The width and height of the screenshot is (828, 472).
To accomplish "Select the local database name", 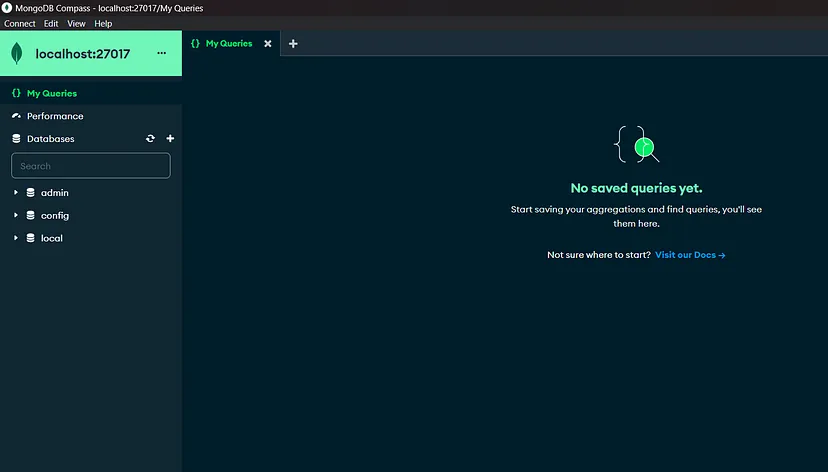I will [52, 238].
